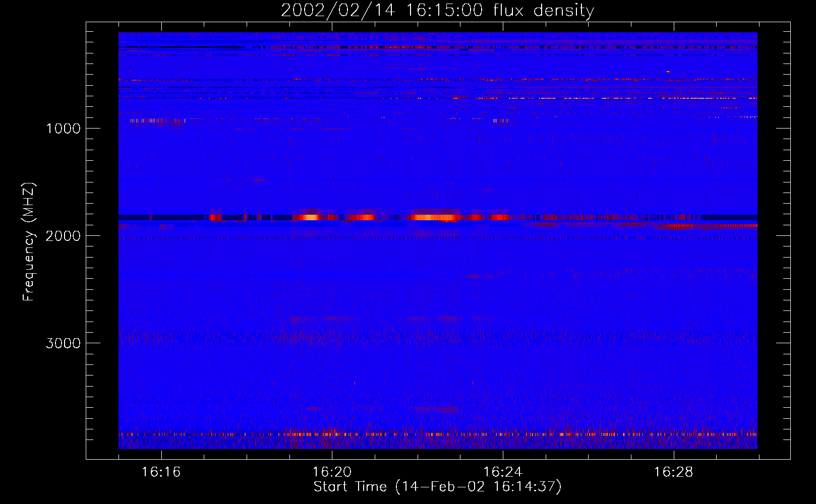
Task: Click the 'Start Time (14-Feb-02 16:14:37)' label
Action: tap(437, 487)
